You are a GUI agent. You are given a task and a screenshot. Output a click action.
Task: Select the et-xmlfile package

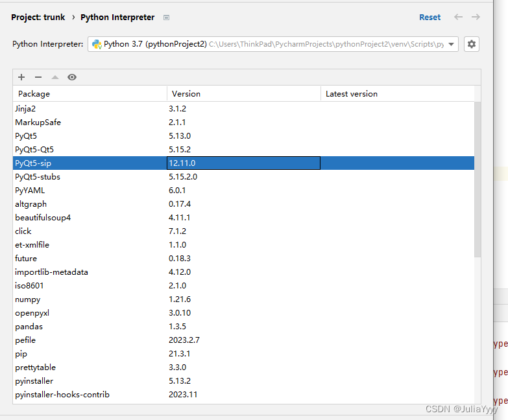(x=244, y=244)
